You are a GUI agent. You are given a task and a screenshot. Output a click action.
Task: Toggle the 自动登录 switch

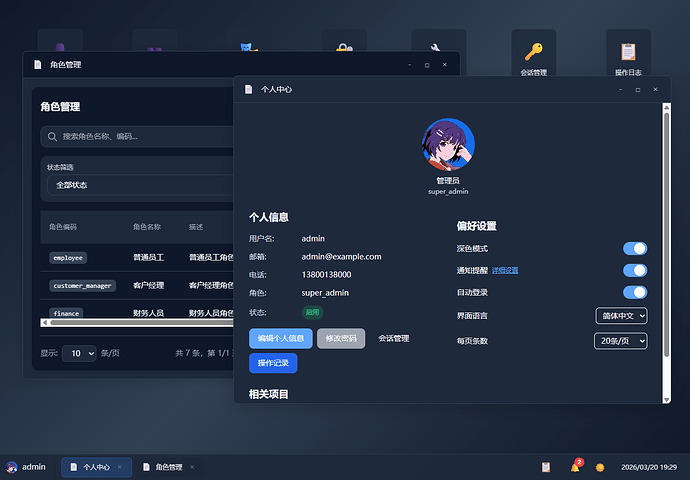pos(635,292)
